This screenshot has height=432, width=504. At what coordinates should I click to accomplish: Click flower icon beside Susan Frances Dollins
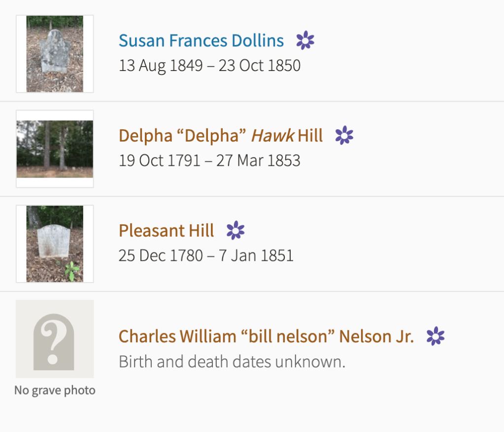coord(305,40)
